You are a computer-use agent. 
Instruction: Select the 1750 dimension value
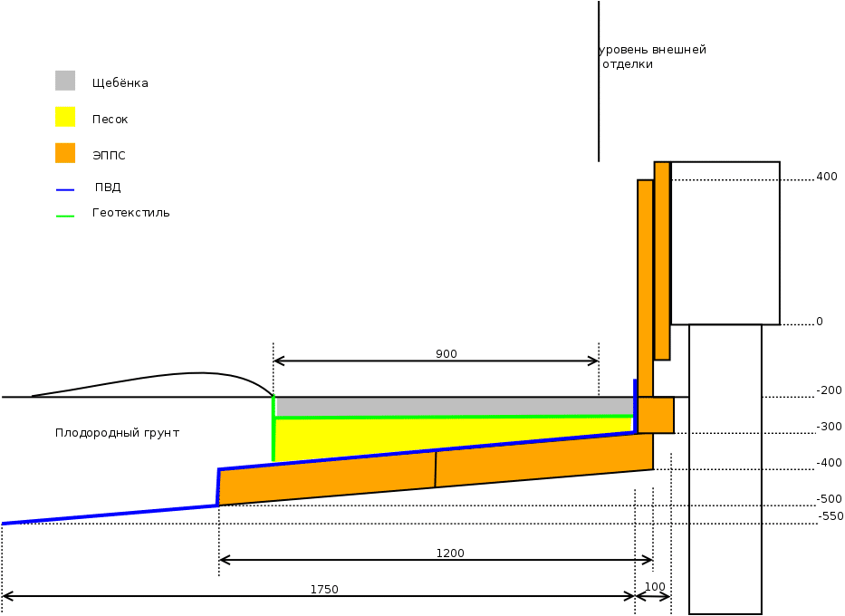click(x=324, y=589)
